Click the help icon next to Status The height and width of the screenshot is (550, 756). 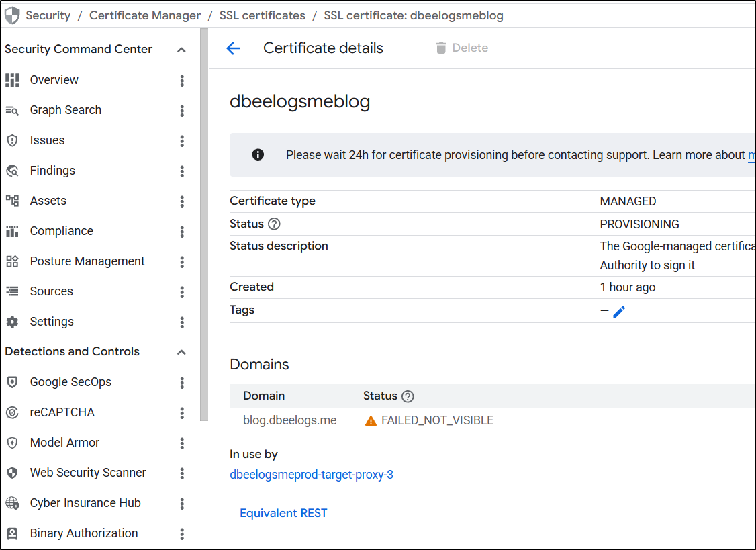click(x=274, y=224)
